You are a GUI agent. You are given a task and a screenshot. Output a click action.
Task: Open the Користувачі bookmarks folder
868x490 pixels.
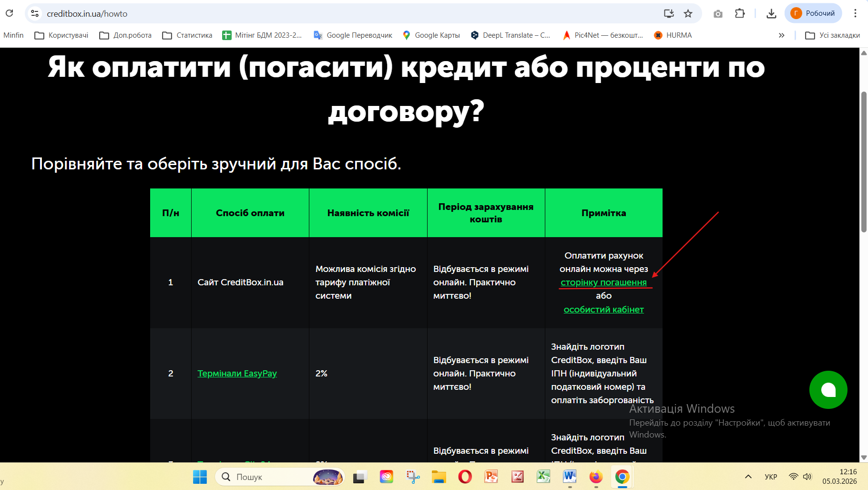coord(61,35)
